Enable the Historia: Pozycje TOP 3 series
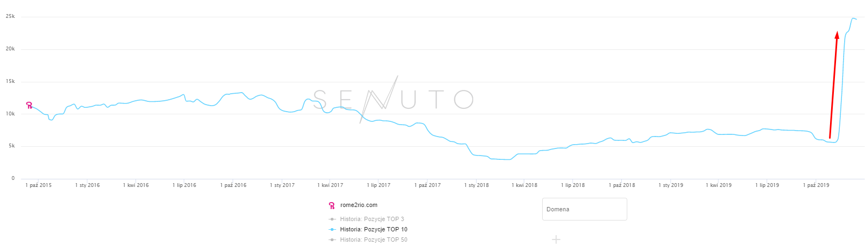This screenshot has width=868, height=246. [372, 219]
